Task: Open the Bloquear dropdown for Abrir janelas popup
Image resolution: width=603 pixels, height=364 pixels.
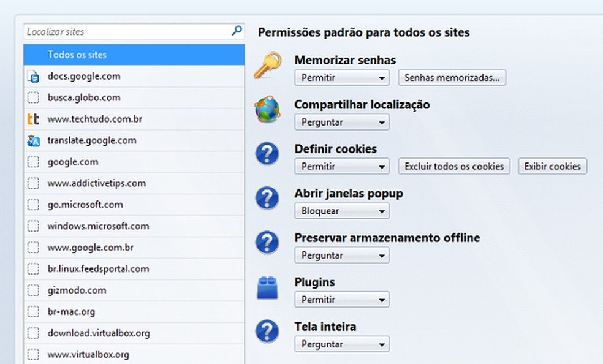Action: point(341,211)
